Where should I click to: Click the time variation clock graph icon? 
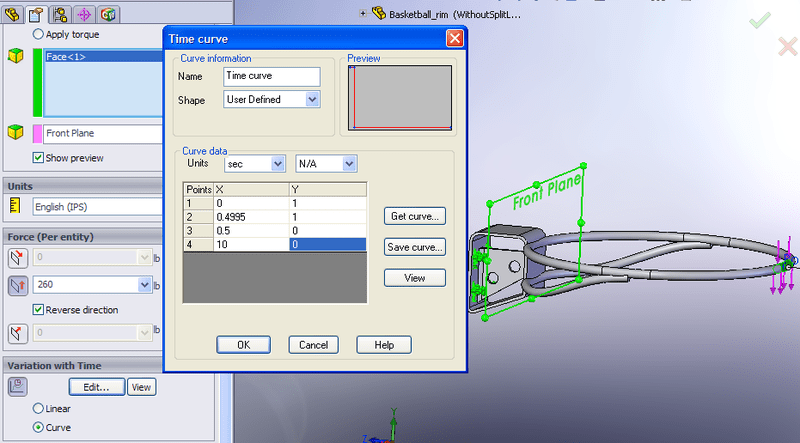pyautogui.click(x=15, y=387)
